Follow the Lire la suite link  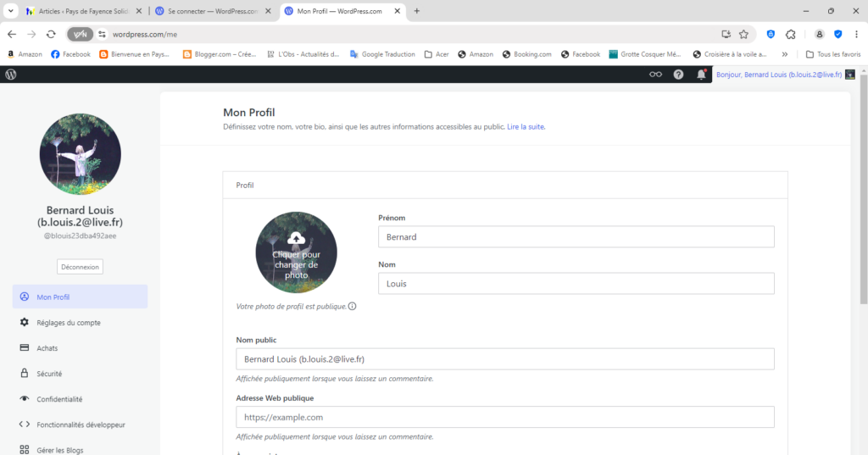pyautogui.click(x=526, y=127)
